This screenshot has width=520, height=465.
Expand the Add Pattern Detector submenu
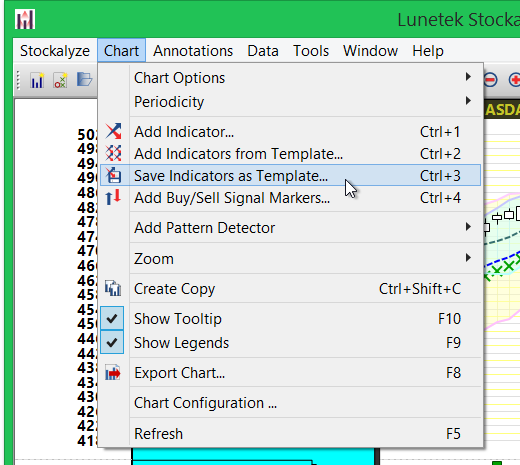290,228
